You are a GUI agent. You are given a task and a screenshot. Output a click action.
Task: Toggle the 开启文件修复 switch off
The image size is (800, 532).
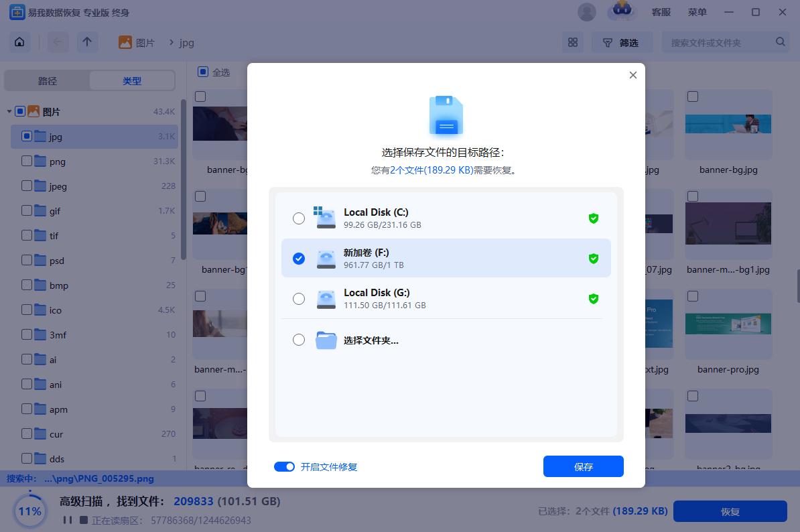point(285,467)
